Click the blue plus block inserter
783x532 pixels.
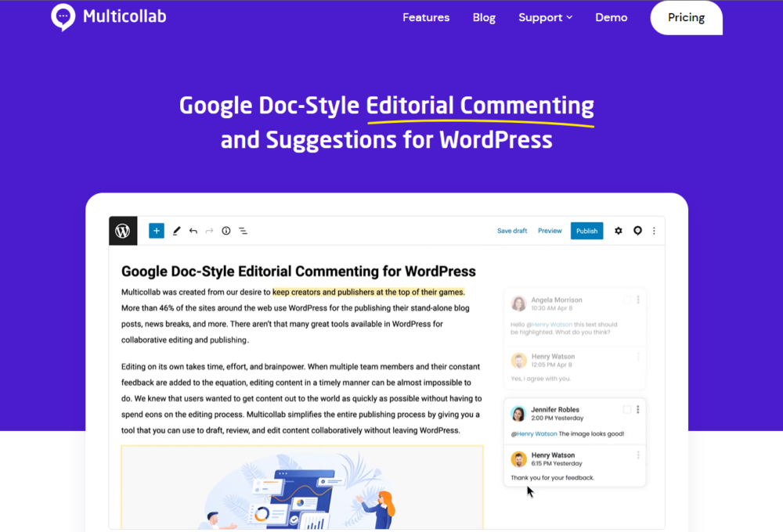point(157,231)
